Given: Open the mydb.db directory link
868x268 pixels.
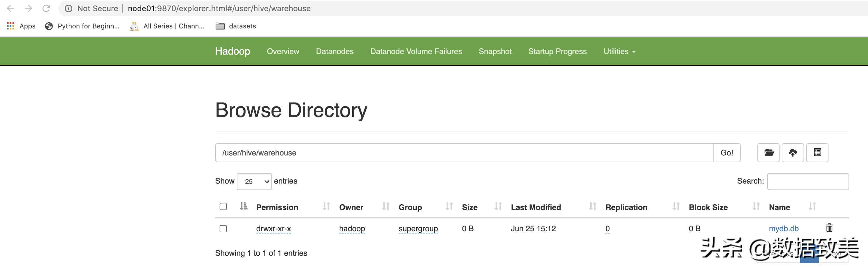Looking at the screenshot, I should [x=784, y=228].
